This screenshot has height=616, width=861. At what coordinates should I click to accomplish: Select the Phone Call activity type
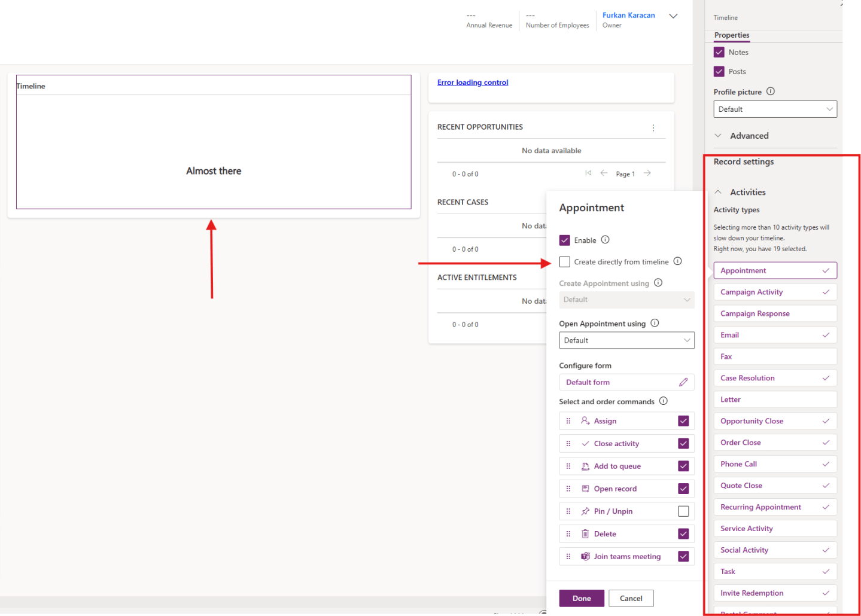point(775,464)
